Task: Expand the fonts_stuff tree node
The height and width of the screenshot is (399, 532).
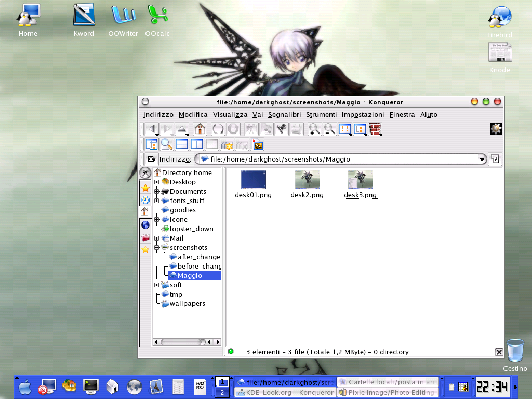Action: [157, 201]
